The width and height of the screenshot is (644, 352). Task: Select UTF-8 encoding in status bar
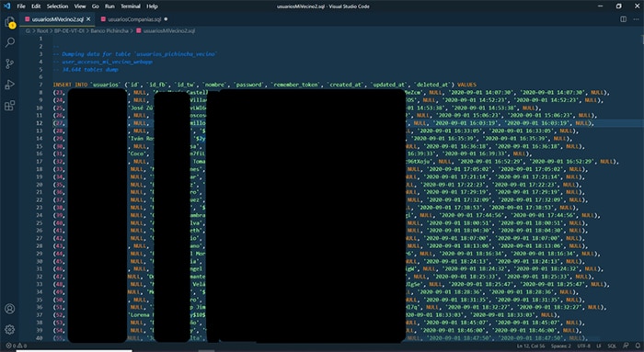(583, 346)
